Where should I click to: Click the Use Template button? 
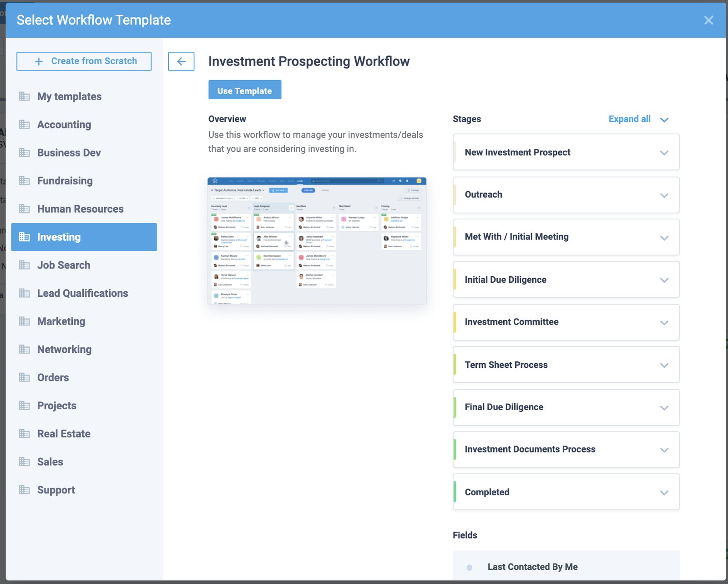(x=245, y=90)
